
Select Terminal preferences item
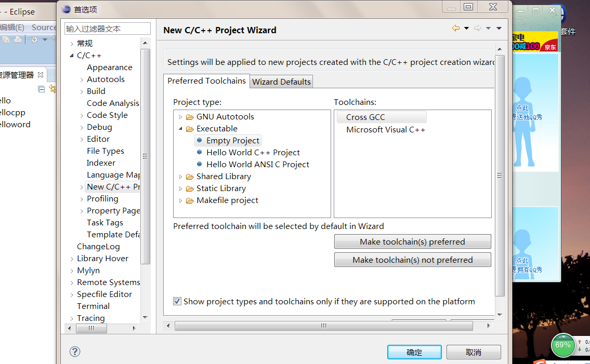tap(94, 306)
